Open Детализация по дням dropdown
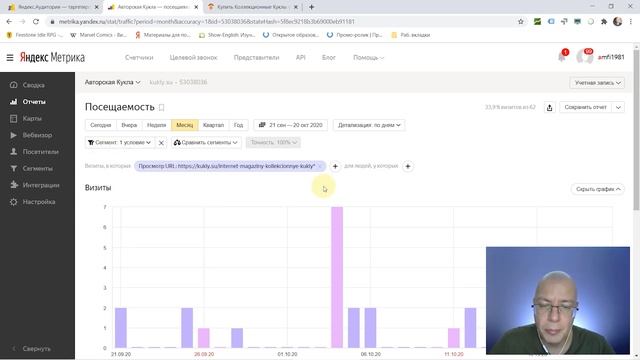Viewport: 640px width, 360px height. click(x=369, y=125)
